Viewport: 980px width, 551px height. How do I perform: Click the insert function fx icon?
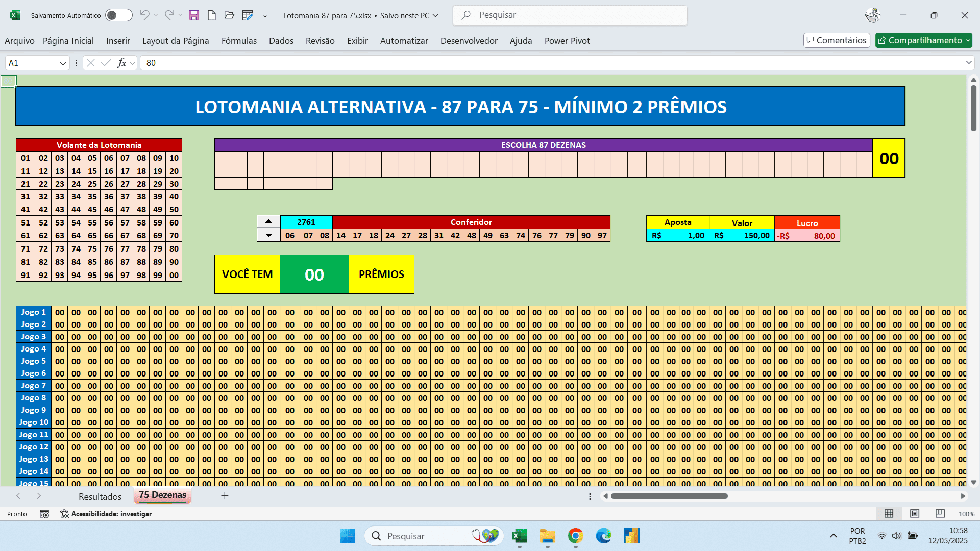[x=121, y=63]
